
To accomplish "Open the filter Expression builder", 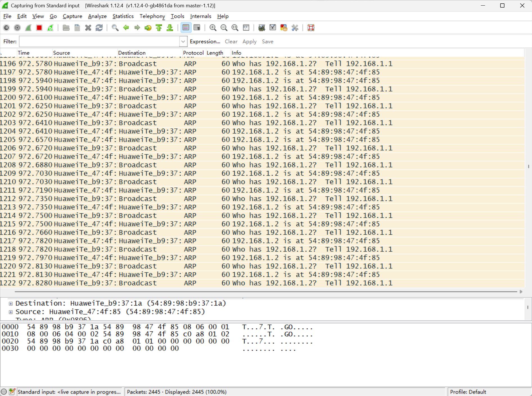I will (205, 42).
